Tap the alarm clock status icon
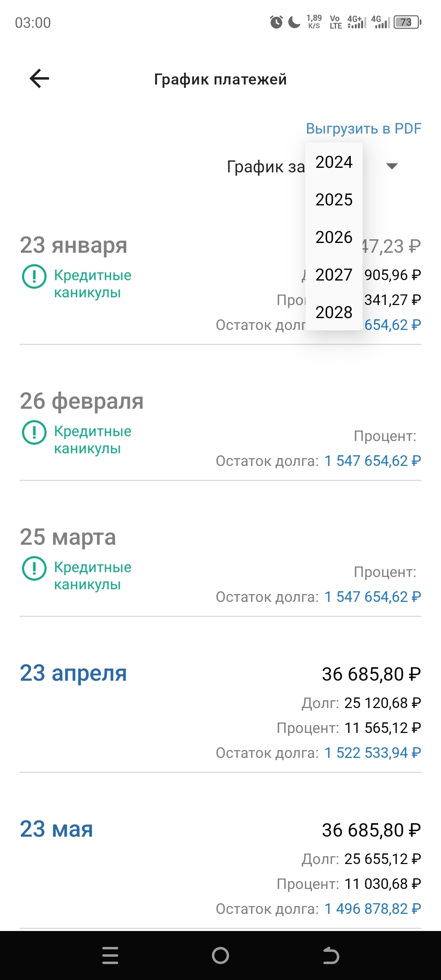This screenshot has width=441, height=980. [x=276, y=22]
